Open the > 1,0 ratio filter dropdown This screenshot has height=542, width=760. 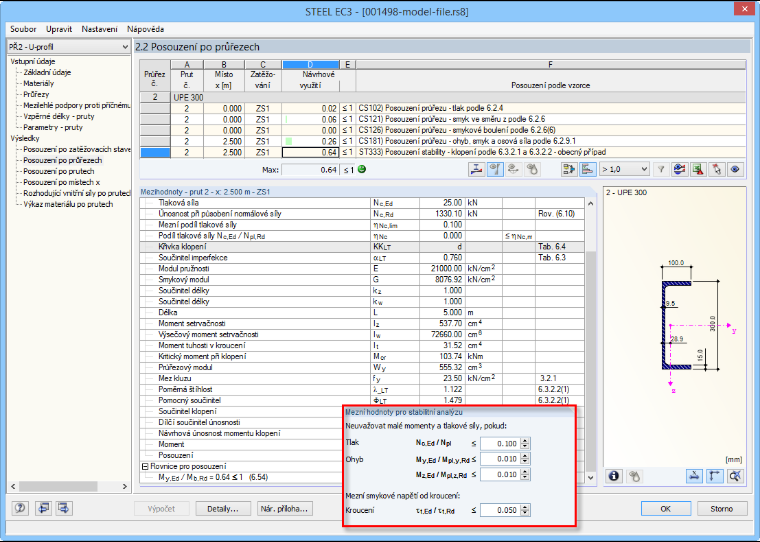624,169
